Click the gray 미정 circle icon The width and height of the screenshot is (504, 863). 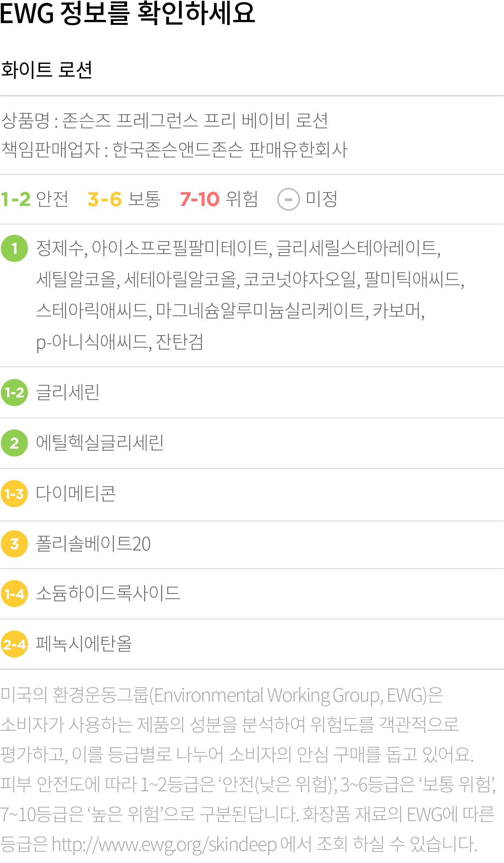pyautogui.click(x=289, y=199)
